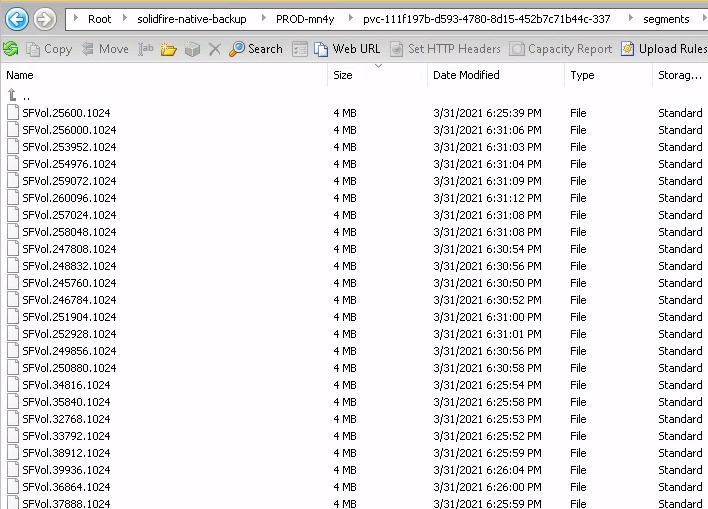Click the file icon of SFVol.25600.1024
708x509 pixels.
[13, 112]
